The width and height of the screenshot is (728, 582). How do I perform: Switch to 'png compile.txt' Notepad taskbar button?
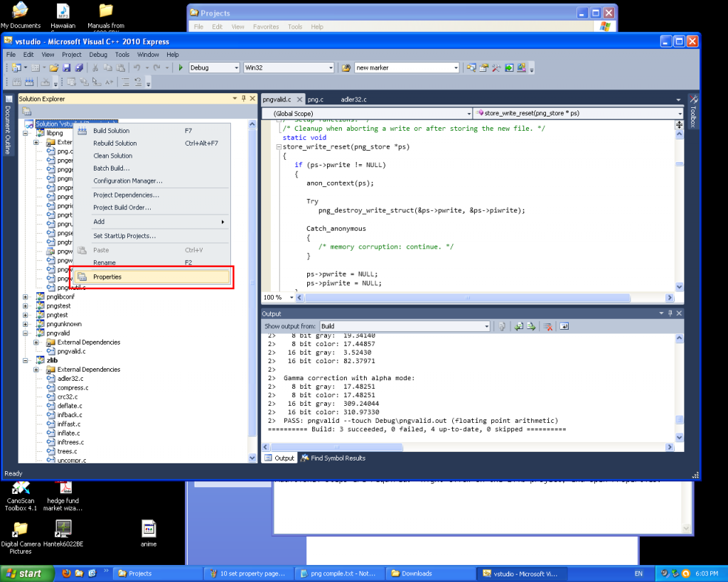(x=338, y=574)
